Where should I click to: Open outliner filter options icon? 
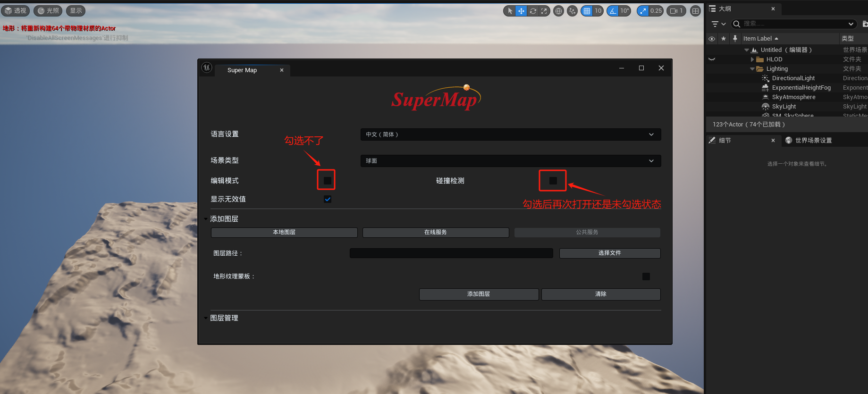coord(718,24)
